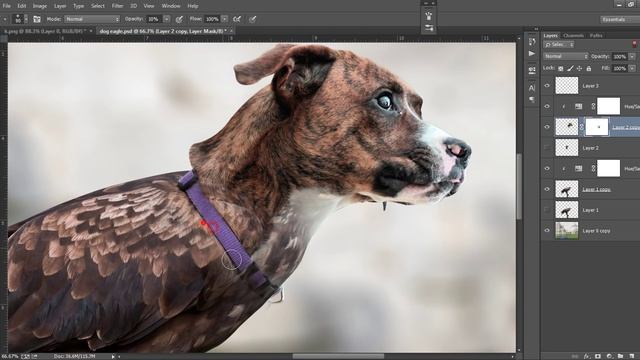Open the Image menu
The height and width of the screenshot is (360, 640).
click(x=40, y=6)
